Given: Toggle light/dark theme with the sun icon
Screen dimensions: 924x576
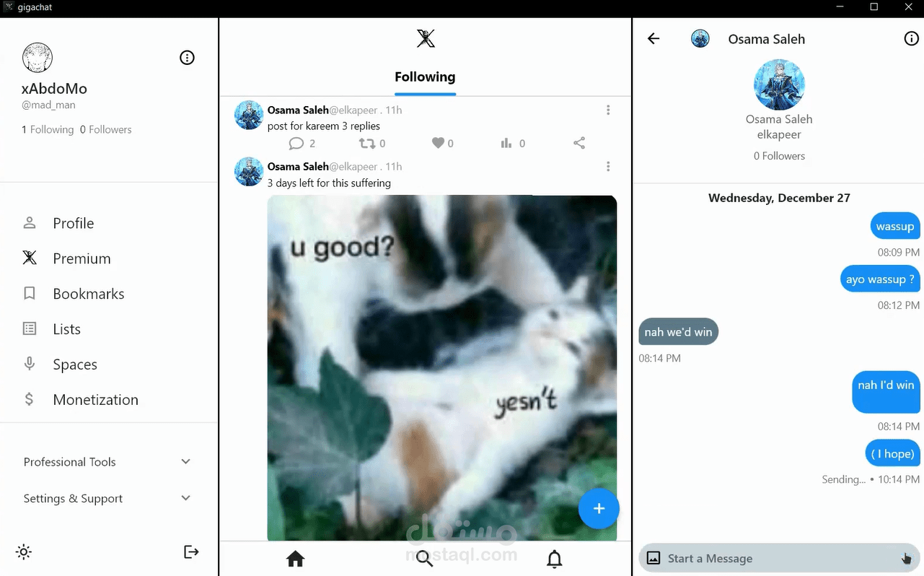Looking at the screenshot, I should (x=24, y=552).
